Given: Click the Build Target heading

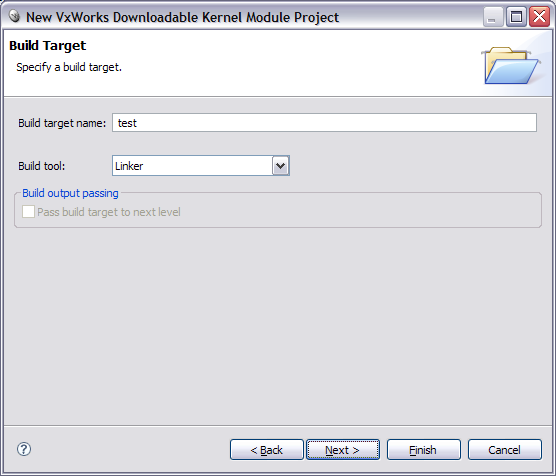Looking at the screenshot, I should click(x=48, y=46).
